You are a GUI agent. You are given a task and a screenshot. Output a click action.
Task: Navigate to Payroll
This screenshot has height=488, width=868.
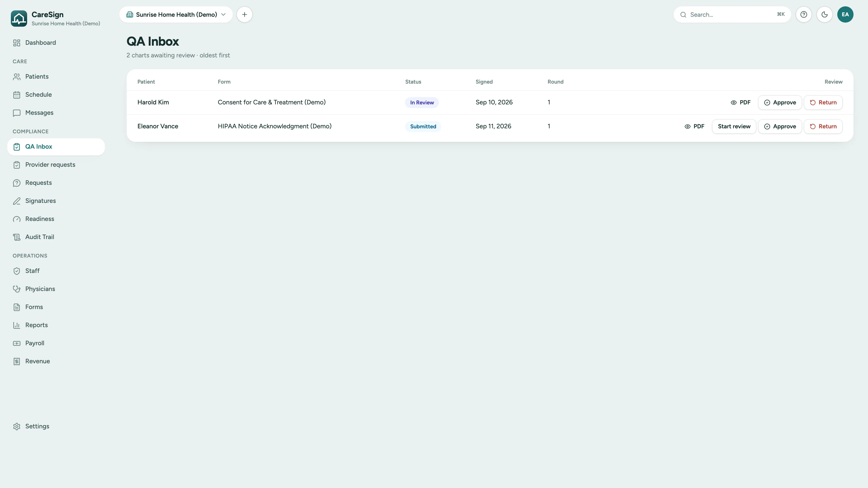pyautogui.click(x=56, y=343)
